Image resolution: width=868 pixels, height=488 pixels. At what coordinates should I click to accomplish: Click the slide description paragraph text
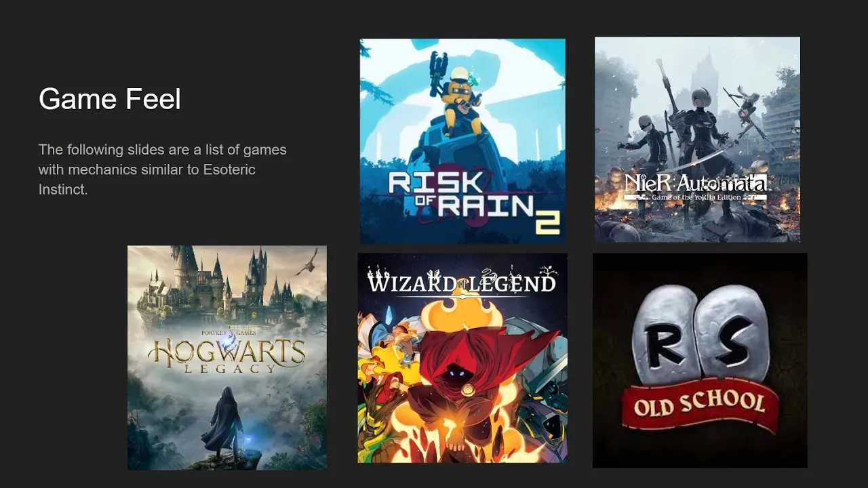163,169
